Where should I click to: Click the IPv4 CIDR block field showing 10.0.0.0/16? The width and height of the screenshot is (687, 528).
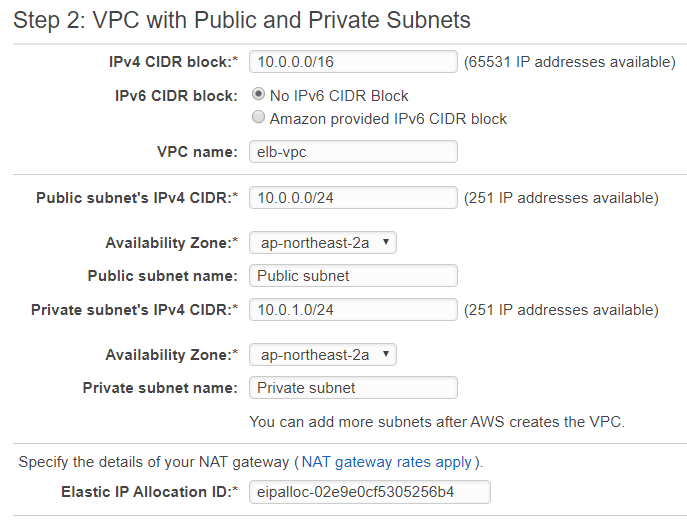click(354, 62)
